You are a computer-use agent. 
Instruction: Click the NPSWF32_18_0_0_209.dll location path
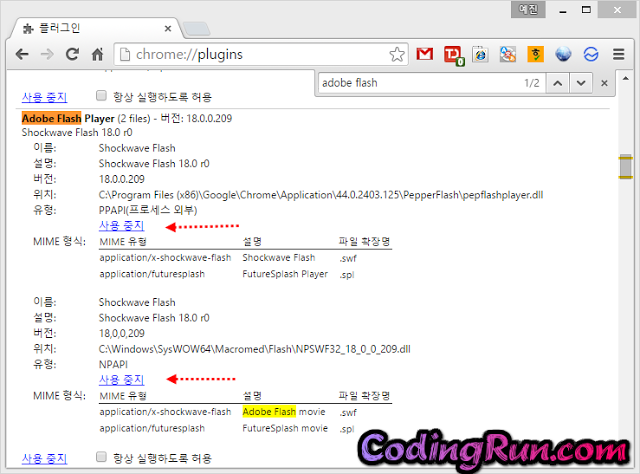255,349
